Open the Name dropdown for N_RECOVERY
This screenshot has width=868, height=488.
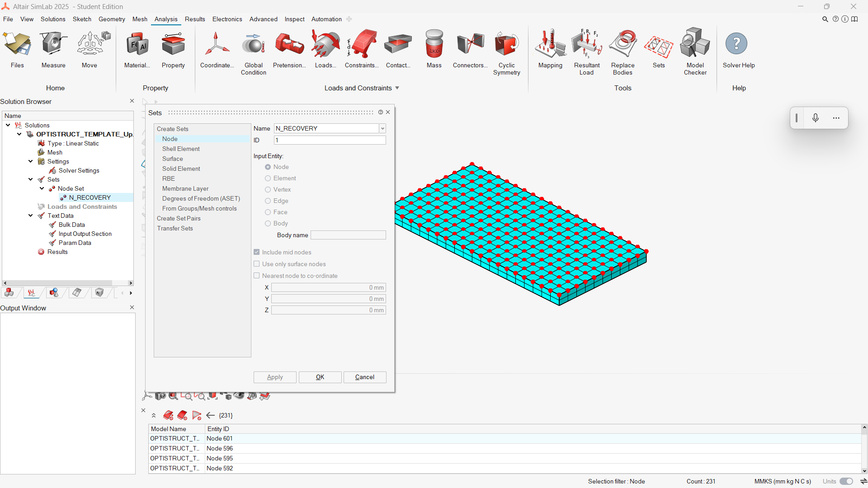[x=382, y=128]
